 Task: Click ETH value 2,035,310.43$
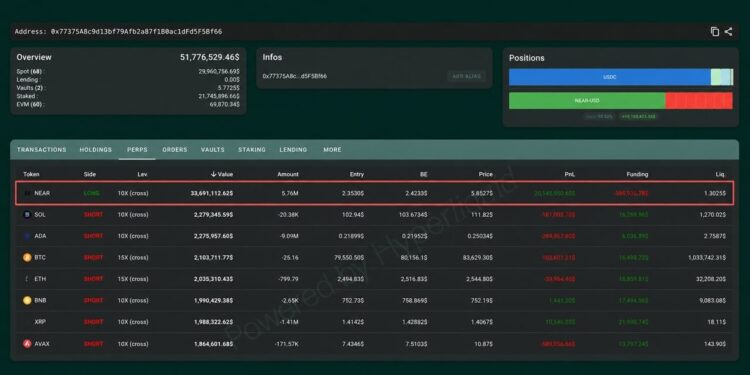[213, 278]
